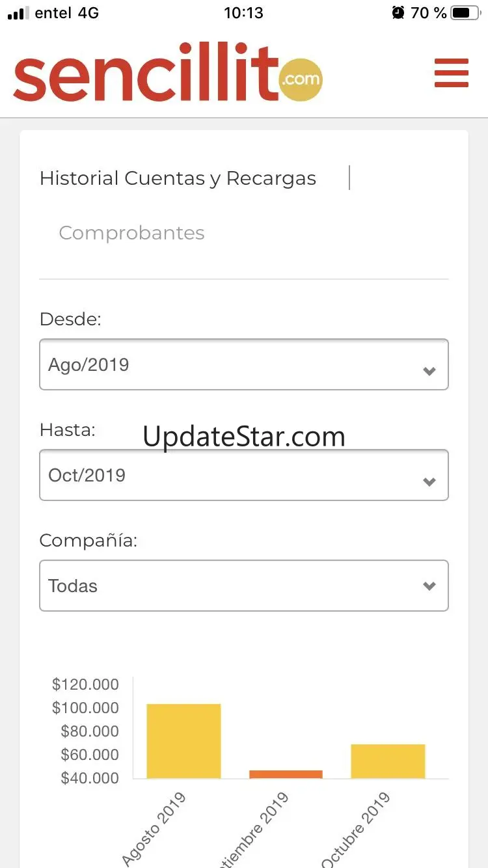
Task: Open the Hasta dropdown showing Oct/2019
Action: click(244, 475)
